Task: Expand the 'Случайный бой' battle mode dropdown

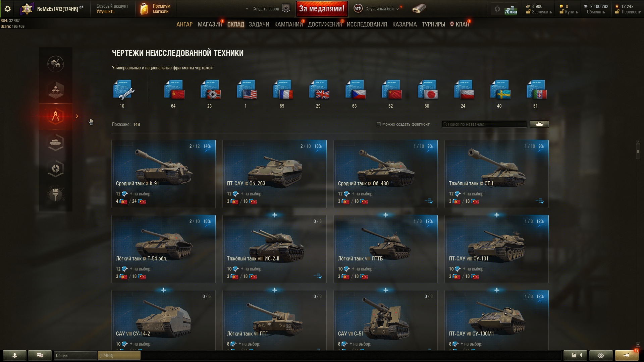Action: click(x=398, y=9)
